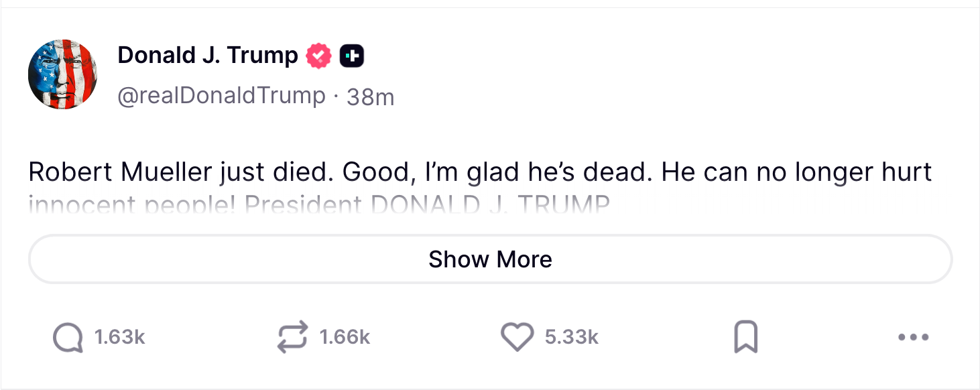Expand the post with Show More

pyautogui.click(x=490, y=259)
